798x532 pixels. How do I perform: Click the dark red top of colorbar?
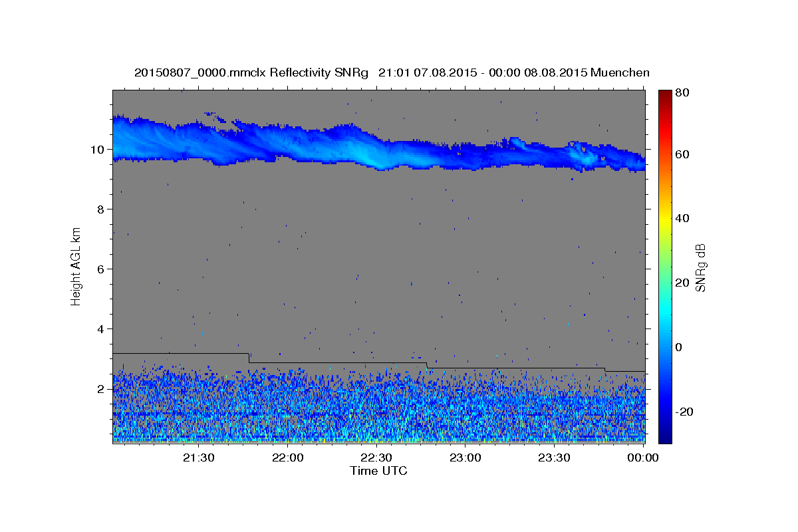[x=665, y=94]
